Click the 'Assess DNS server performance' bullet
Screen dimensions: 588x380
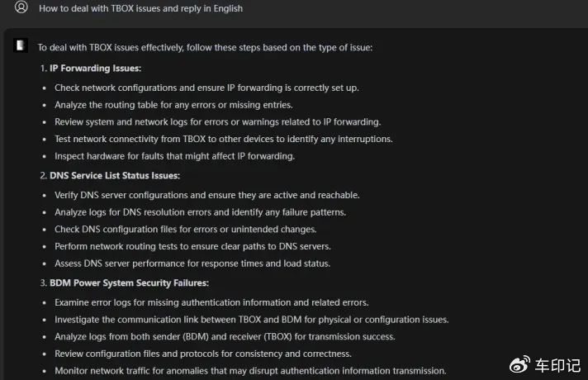coord(192,264)
